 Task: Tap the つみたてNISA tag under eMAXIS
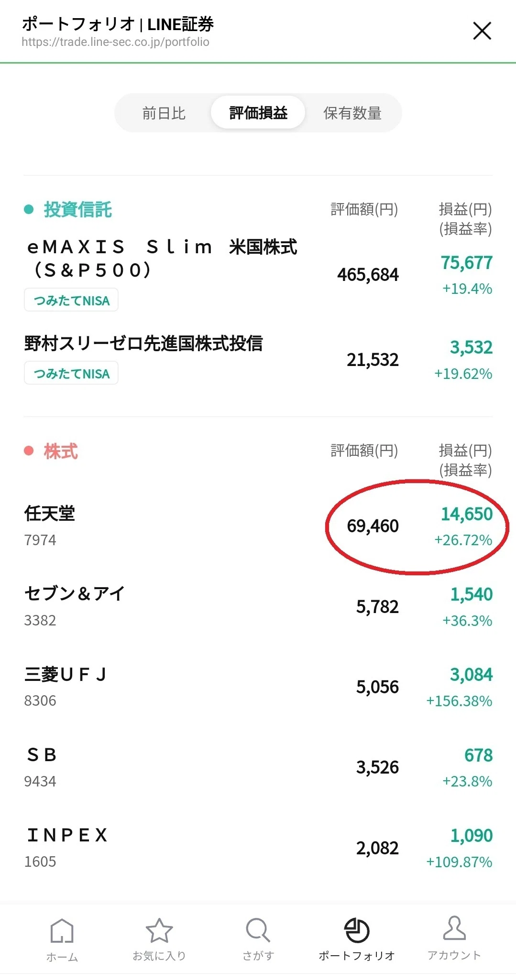71,300
